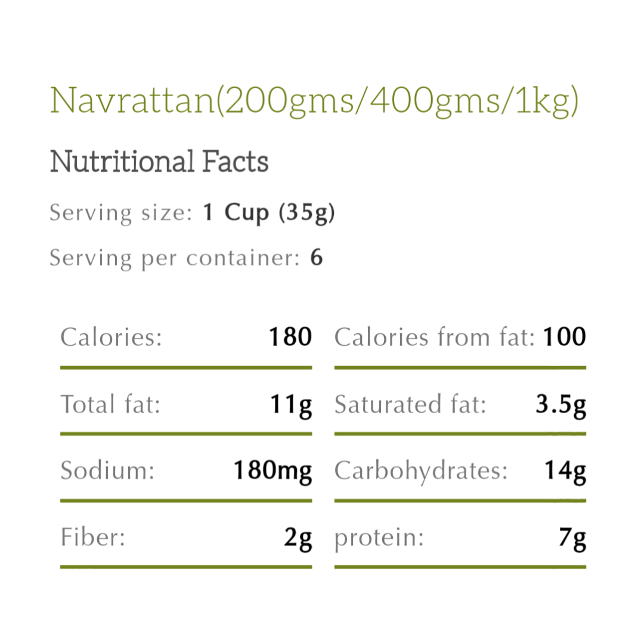Click the 3.5g saturated fat value
Viewport: 644px width, 644px height.
[x=561, y=404]
